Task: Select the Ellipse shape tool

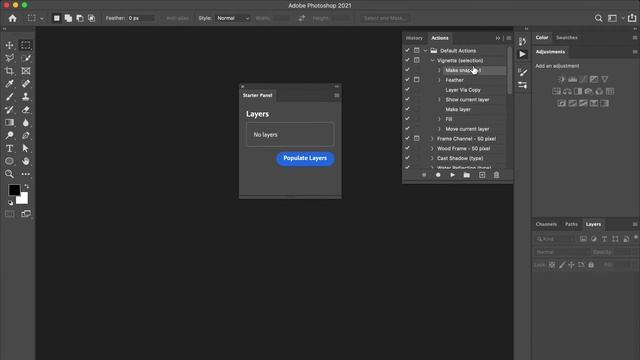Action: coord(9,161)
